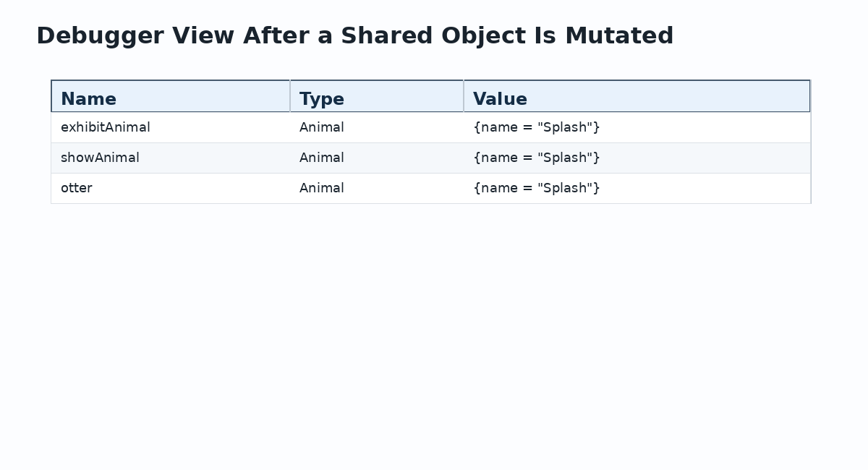Image resolution: width=868 pixels, height=470 pixels.
Task: Select the otter variable name
Action: click(x=77, y=188)
